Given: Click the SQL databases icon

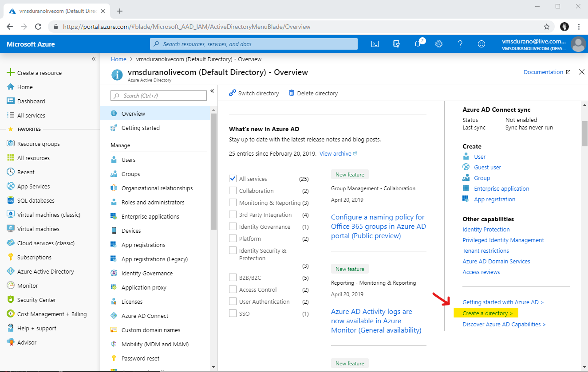Looking at the screenshot, I should pos(11,200).
